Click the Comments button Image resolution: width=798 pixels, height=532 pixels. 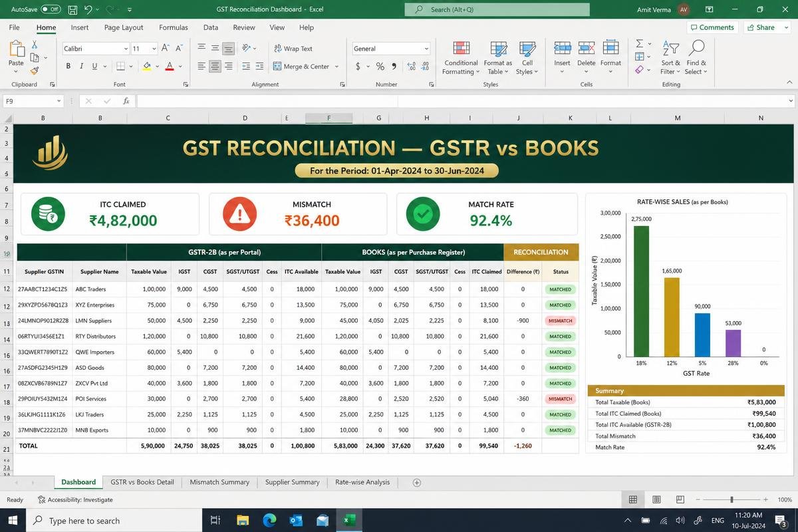click(712, 27)
